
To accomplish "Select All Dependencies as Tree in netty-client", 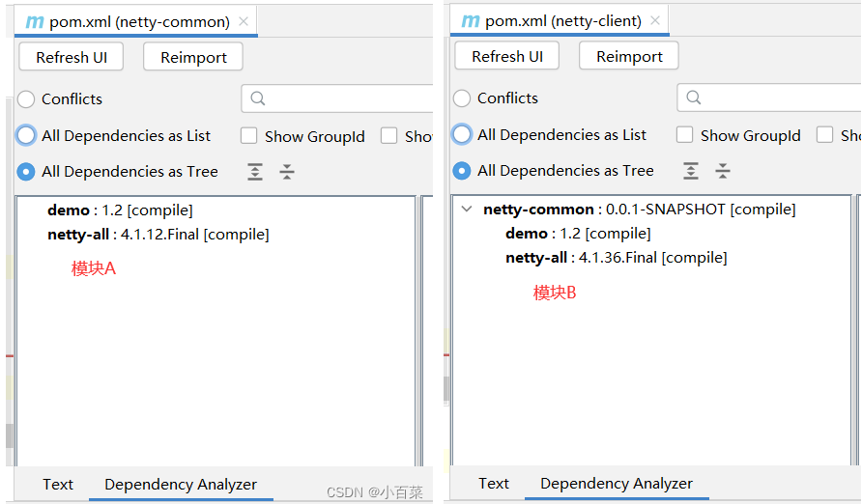I will 462,171.
